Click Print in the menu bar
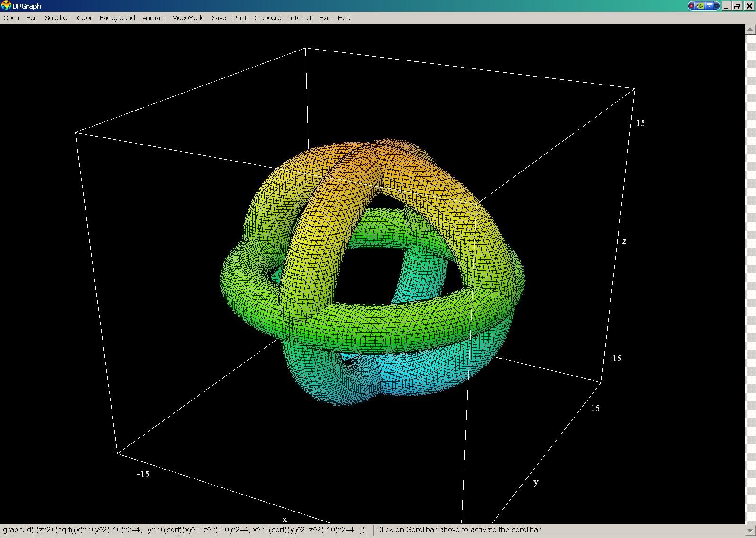The height and width of the screenshot is (538, 756). [x=240, y=18]
